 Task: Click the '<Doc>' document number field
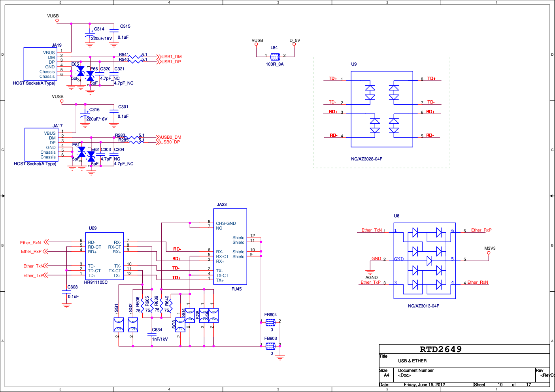[x=404, y=375]
